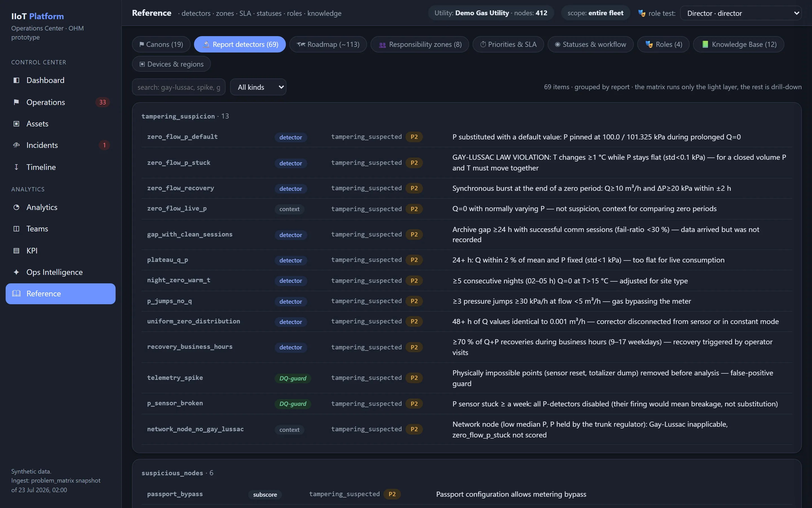Viewport: 812px width, 508px height.
Task: Click the Utility: Demo Gas Utility pill
Action: (491, 13)
